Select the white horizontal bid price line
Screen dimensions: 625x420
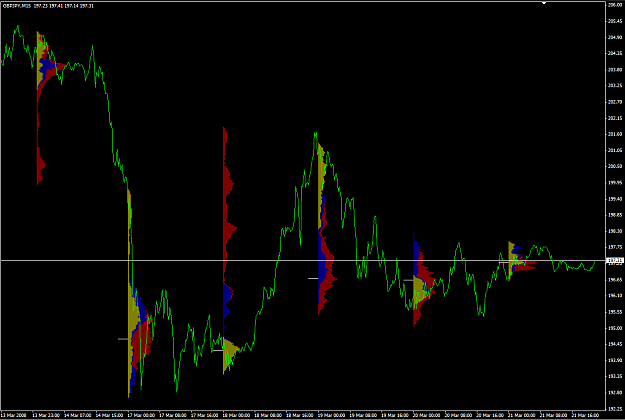pos(303,261)
